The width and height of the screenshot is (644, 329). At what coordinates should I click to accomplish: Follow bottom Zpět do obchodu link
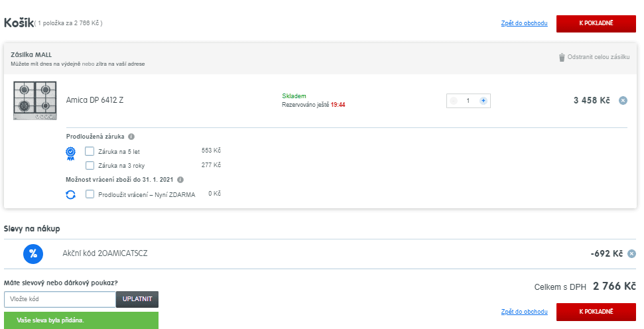[524, 312]
